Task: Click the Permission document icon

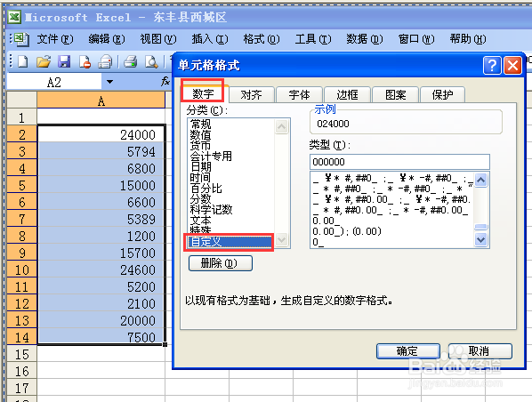Action: 85,61
